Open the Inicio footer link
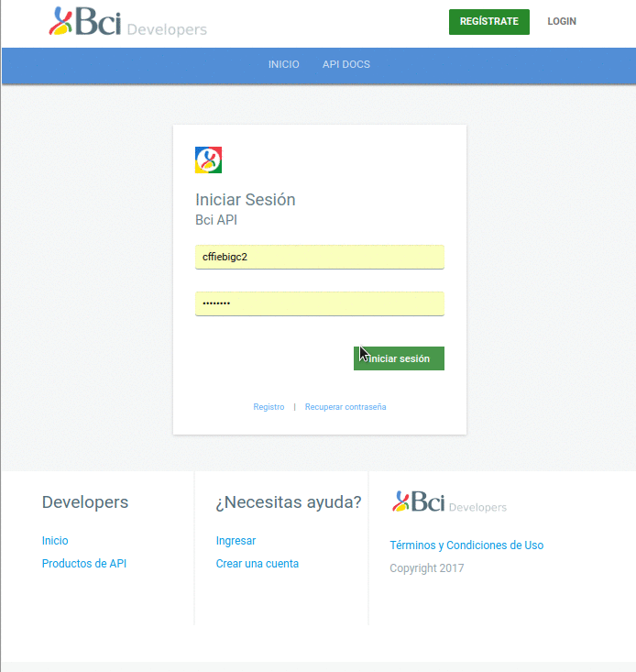Viewport: 636px width, 672px height. coord(55,540)
